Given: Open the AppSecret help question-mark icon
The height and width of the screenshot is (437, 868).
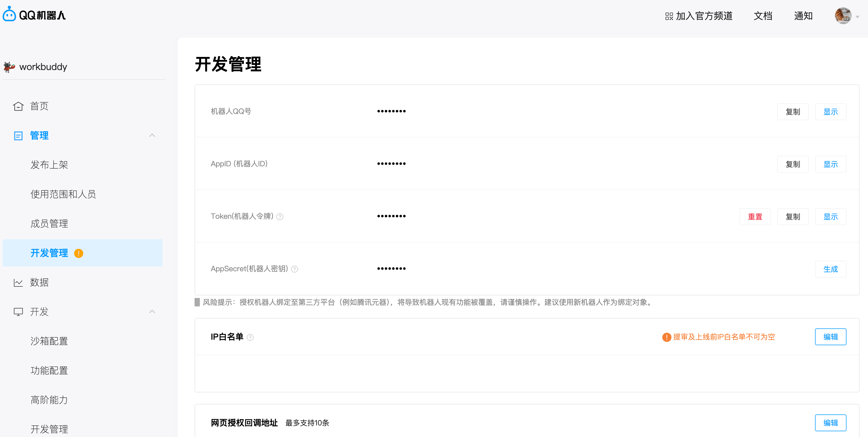Looking at the screenshot, I should (294, 269).
